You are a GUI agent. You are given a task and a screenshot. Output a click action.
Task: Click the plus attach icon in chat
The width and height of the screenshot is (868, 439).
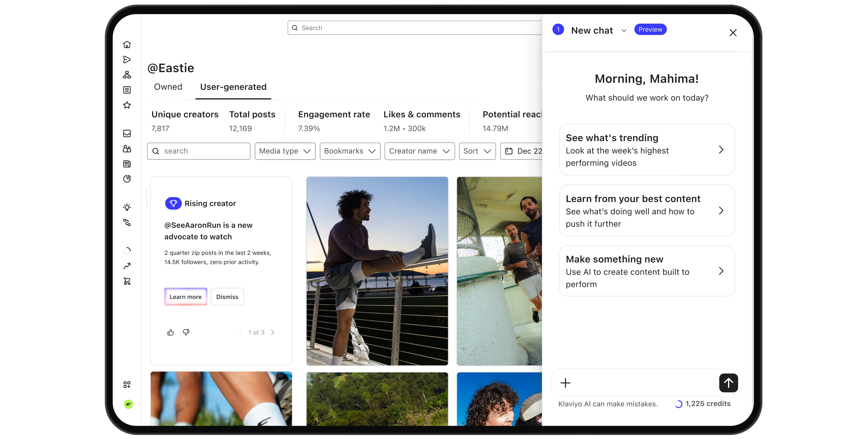[x=565, y=383]
